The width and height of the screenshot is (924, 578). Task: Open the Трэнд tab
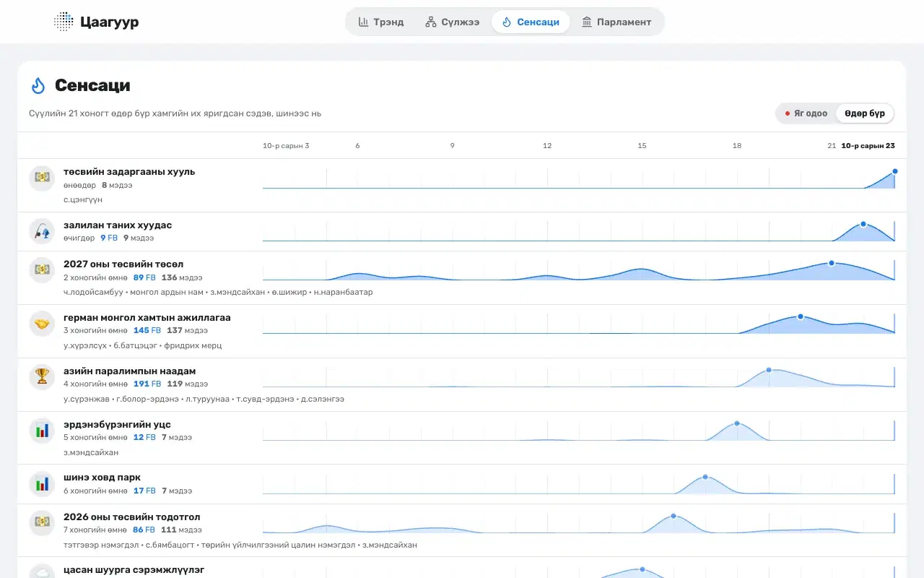click(381, 22)
